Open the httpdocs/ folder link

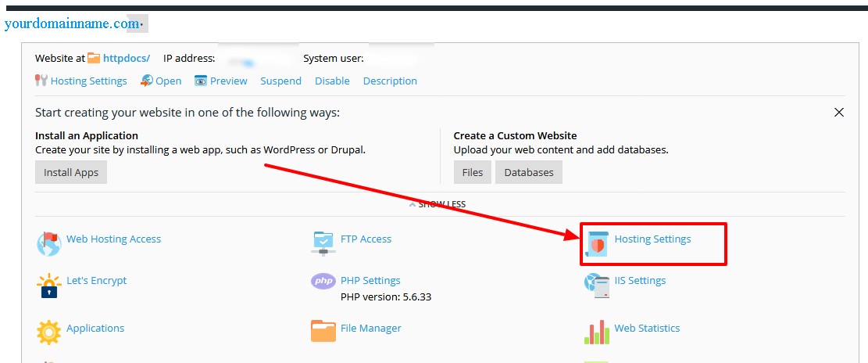(127, 58)
